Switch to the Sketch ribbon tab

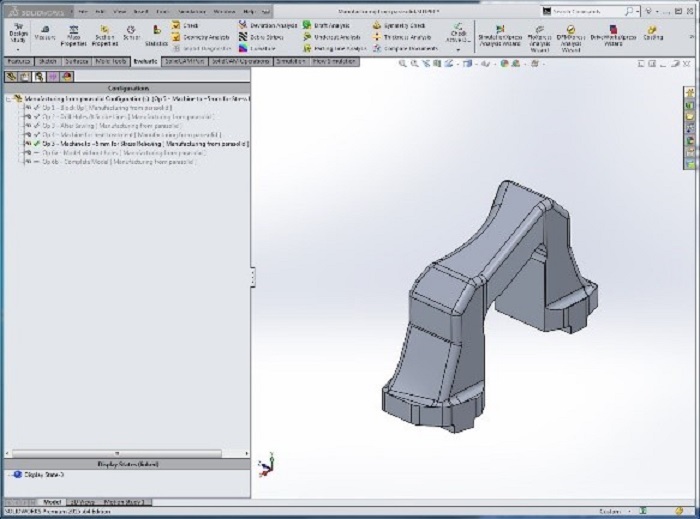click(47, 61)
